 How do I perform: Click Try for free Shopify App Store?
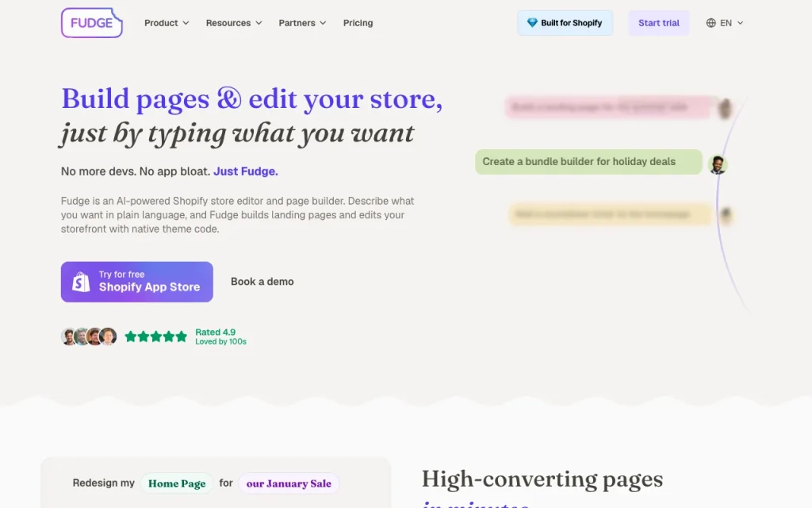(x=137, y=282)
